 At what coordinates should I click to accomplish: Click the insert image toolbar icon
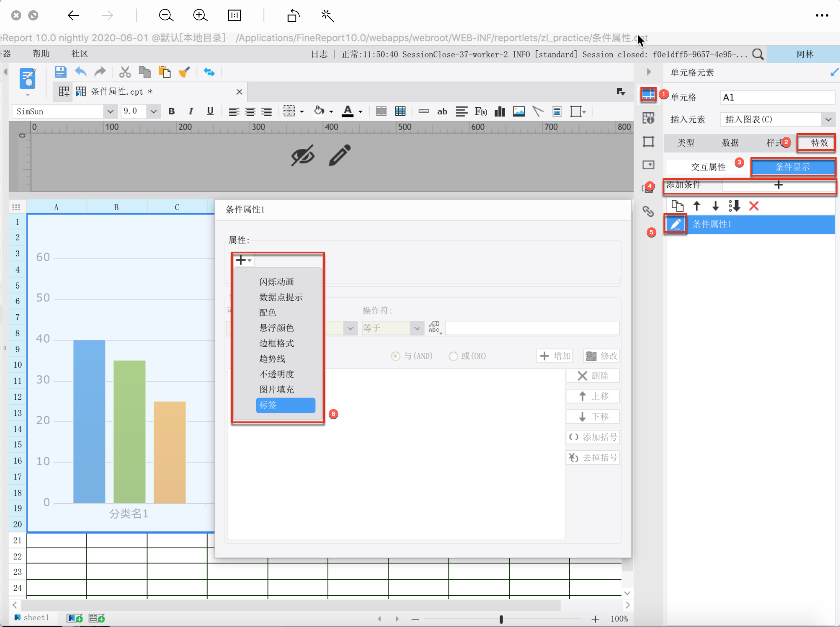click(518, 112)
